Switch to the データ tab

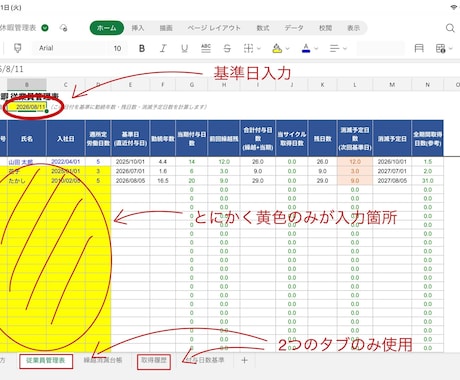(294, 28)
